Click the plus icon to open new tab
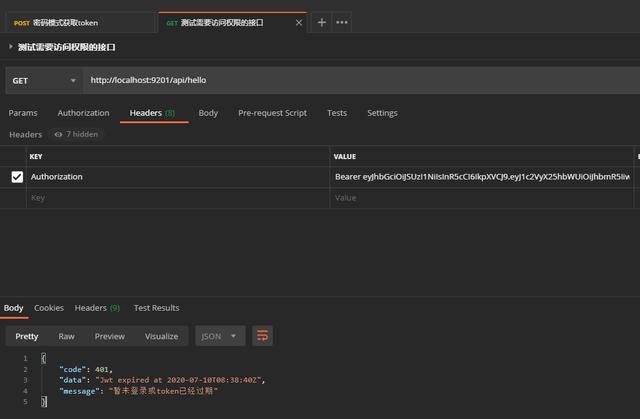The height and width of the screenshot is (419, 640). (x=321, y=22)
